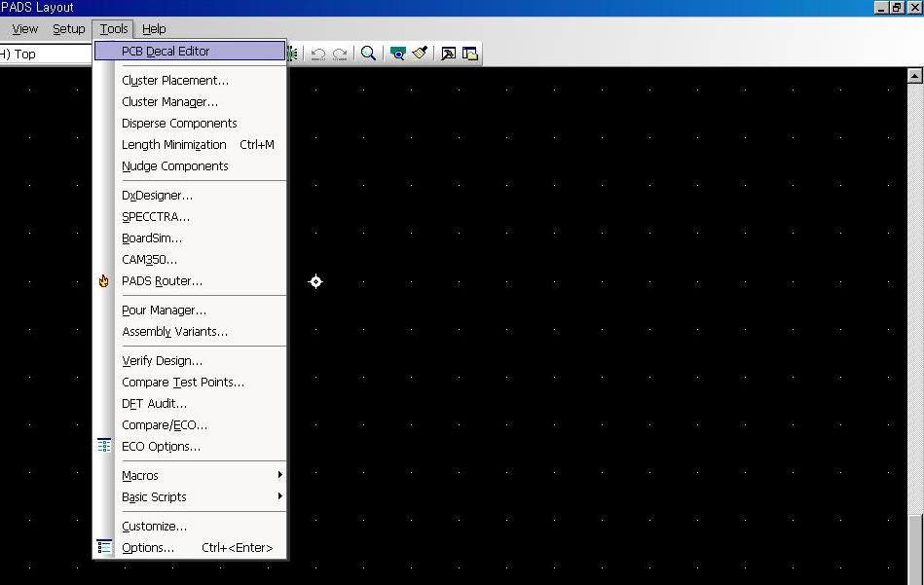Open the Help menu
Image resolution: width=924 pixels, height=585 pixels.
(x=154, y=29)
